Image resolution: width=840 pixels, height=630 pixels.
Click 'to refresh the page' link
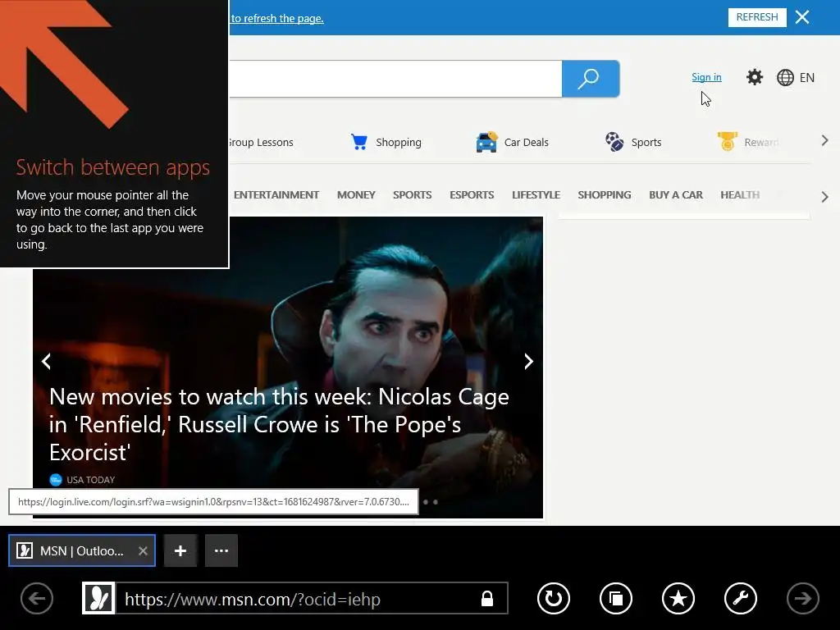click(277, 18)
